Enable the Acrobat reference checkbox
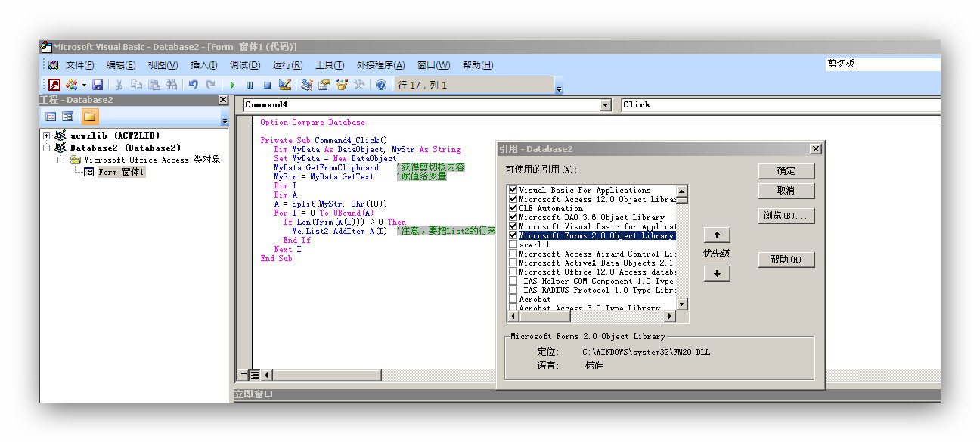Screen dimensions: 980x442 (513, 299)
